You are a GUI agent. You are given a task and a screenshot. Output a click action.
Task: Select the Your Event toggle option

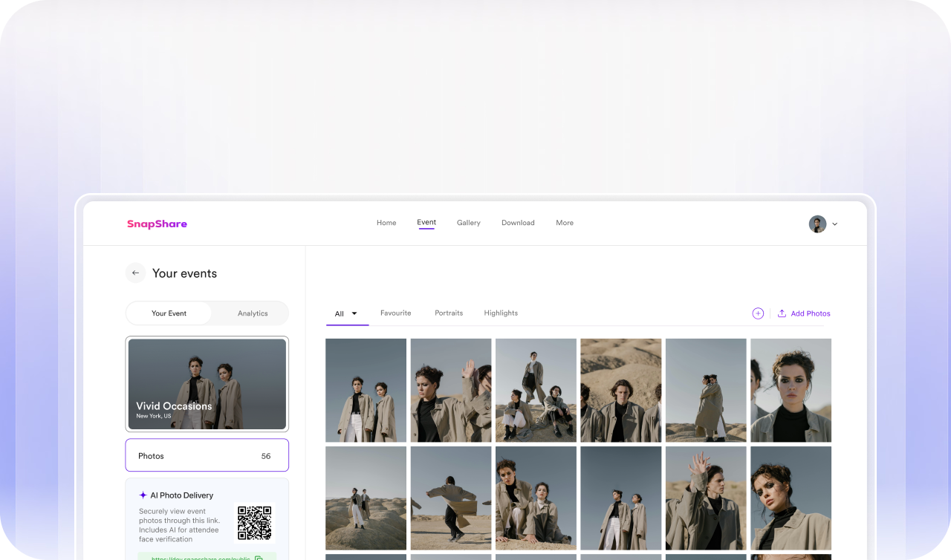click(169, 313)
